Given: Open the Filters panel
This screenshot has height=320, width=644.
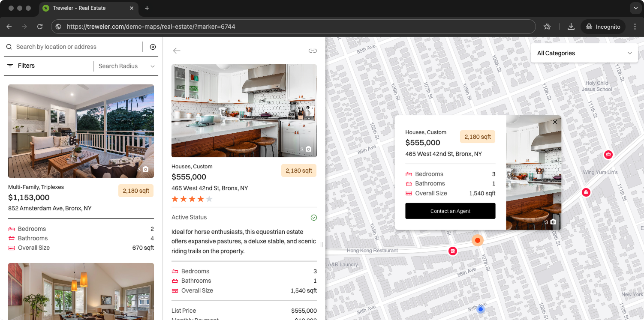Looking at the screenshot, I should tap(21, 66).
